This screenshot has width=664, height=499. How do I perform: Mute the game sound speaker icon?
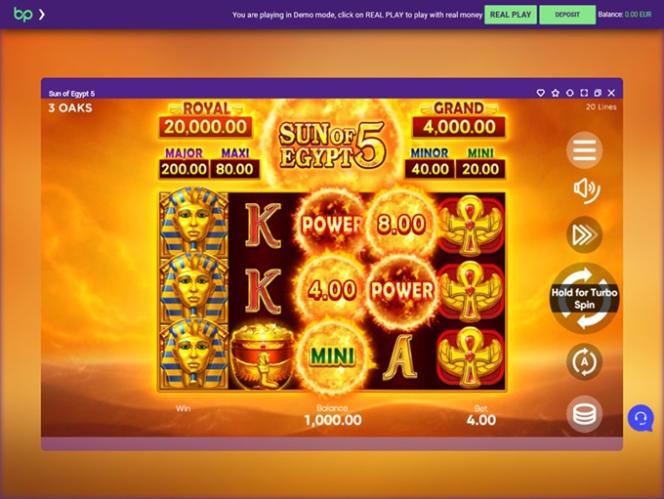pos(586,191)
